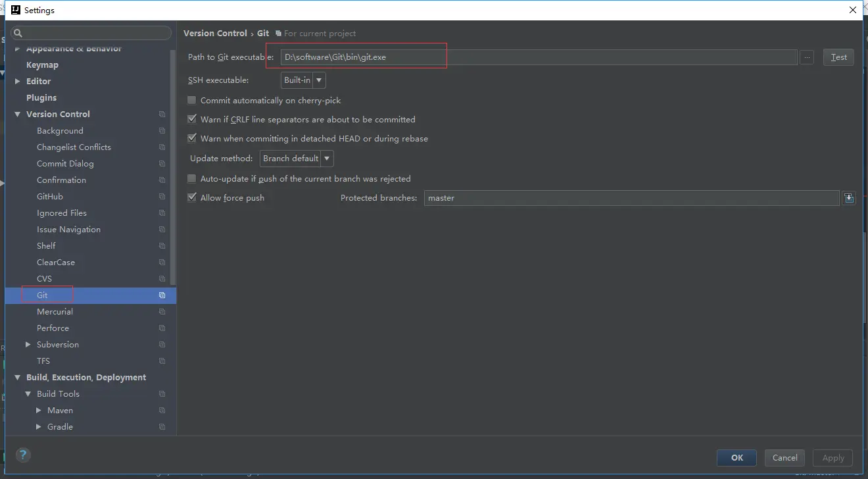
Task: Focus the settings search box
Action: [91, 33]
